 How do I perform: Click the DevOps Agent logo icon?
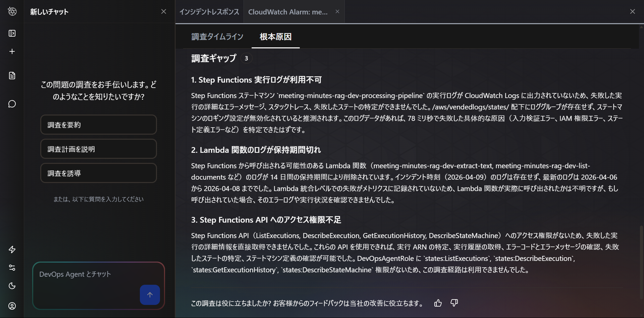(x=12, y=11)
